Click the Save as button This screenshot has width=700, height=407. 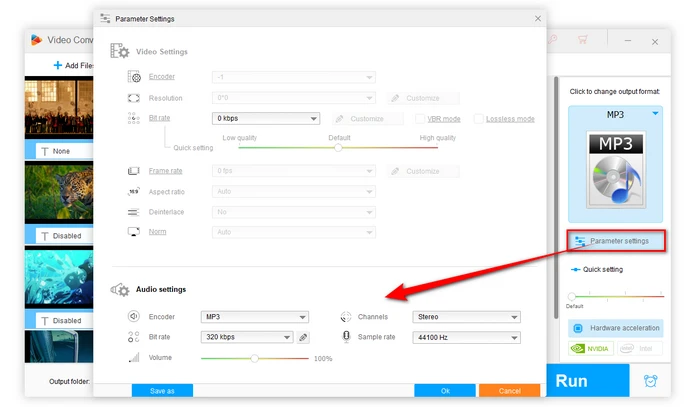pos(162,390)
